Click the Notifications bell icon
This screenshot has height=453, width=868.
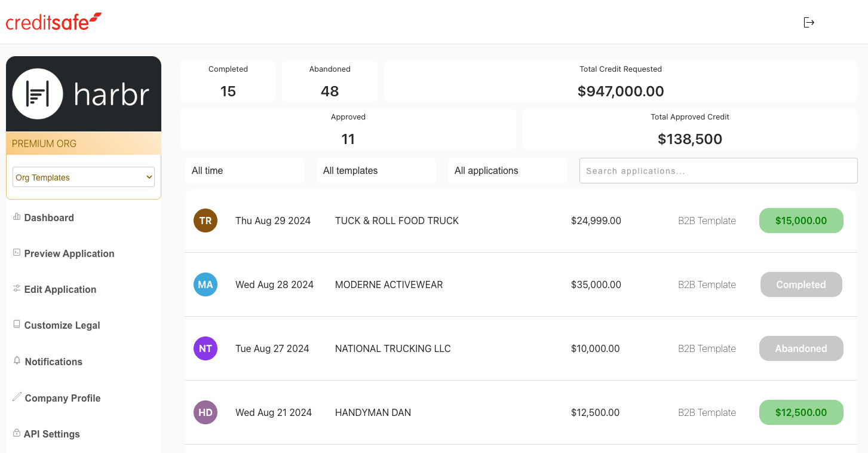(17, 361)
